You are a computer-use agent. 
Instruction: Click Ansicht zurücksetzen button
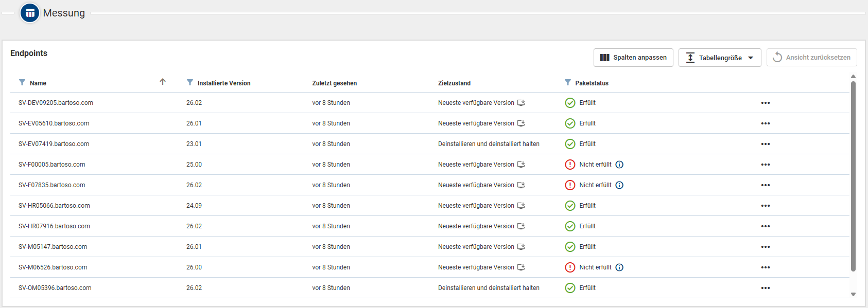coord(812,58)
